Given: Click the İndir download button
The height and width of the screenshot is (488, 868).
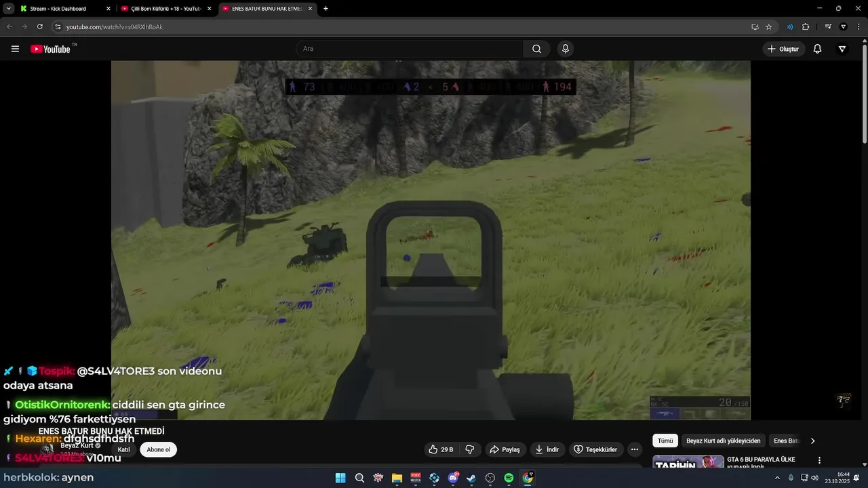Looking at the screenshot, I should tap(547, 449).
